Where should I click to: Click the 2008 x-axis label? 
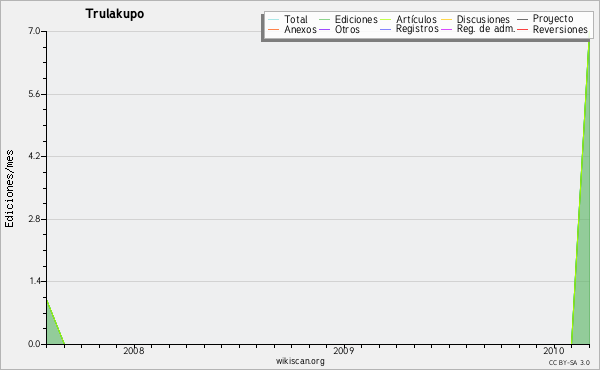pos(134,350)
